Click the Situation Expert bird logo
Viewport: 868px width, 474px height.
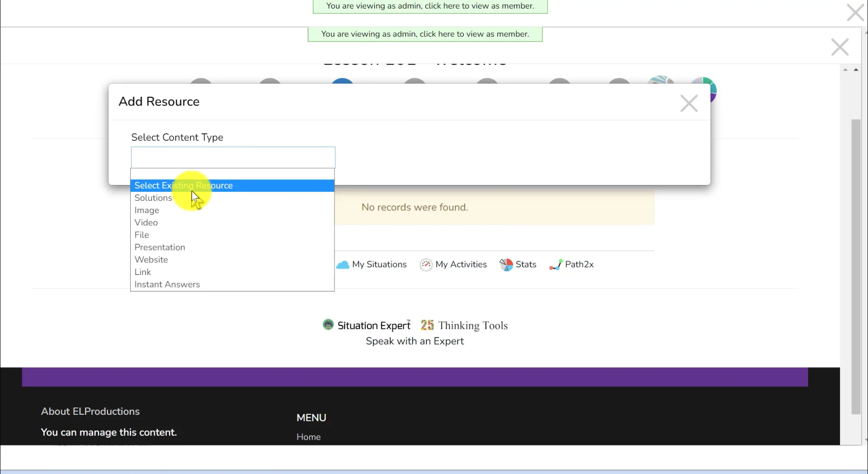tap(327, 325)
